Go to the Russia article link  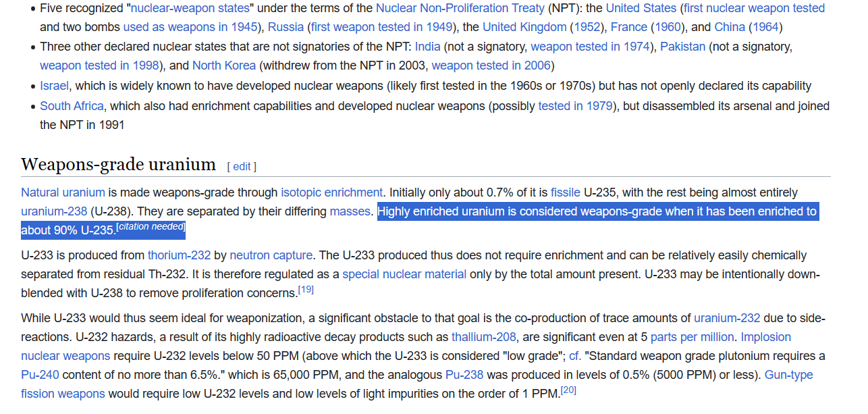tap(286, 27)
